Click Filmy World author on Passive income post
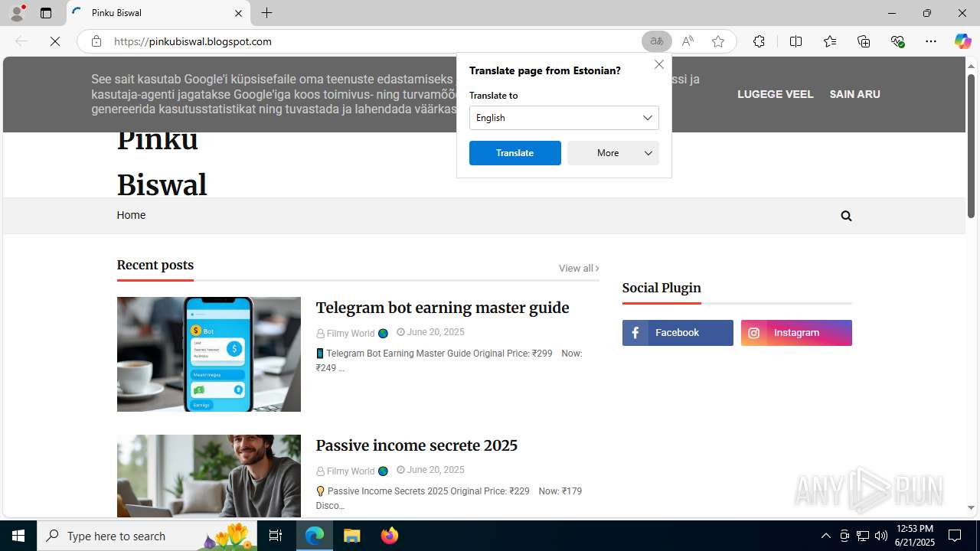The height and width of the screenshot is (551, 980). pos(352,471)
